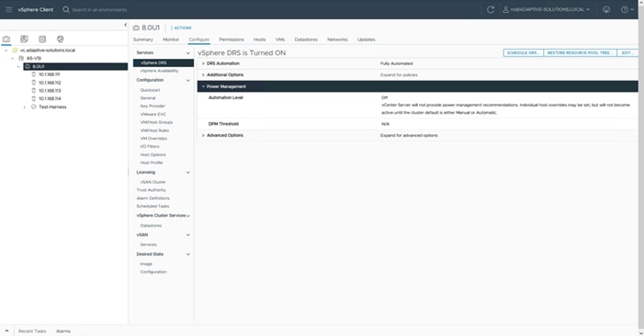The height and width of the screenshot is (336, 644).
Task: Click the Test-Harness resource pool icon
Action: coord(34,106)
